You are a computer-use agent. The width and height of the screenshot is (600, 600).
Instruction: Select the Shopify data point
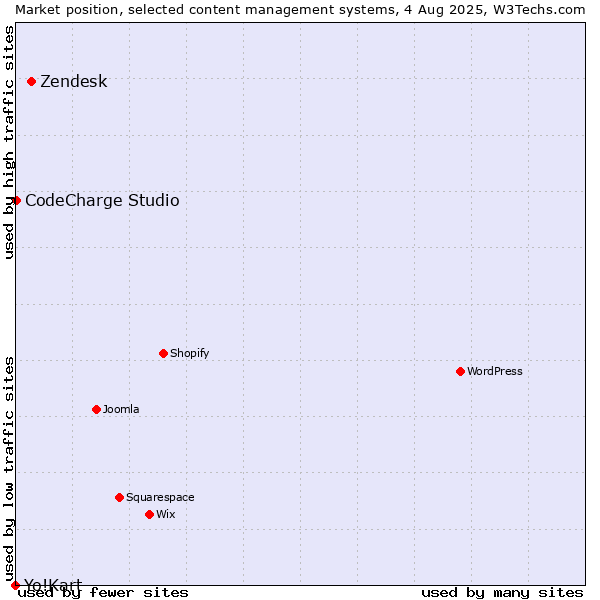pos(163,354)
